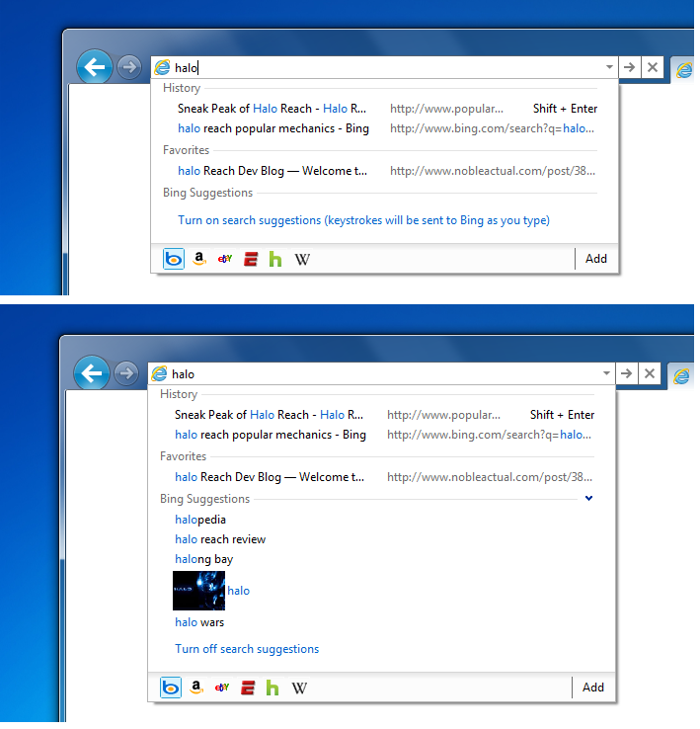
Task: Click the IE page icon in top address bar
Action: click(162, 68)
